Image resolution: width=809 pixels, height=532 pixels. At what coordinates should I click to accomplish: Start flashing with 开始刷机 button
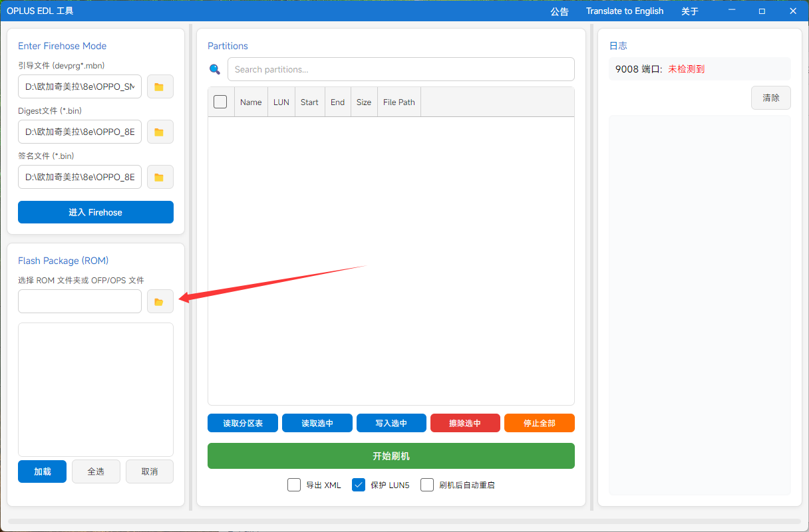click(391, 456)
